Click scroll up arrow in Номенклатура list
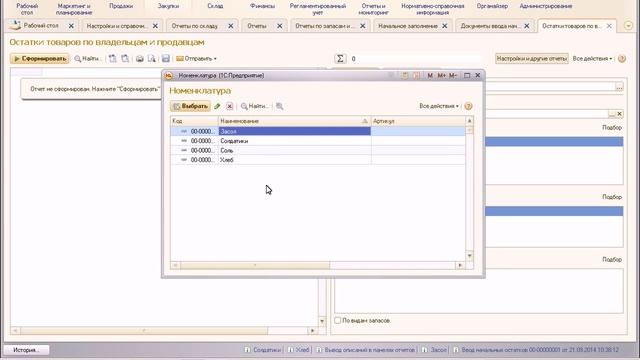 [469, 121]
